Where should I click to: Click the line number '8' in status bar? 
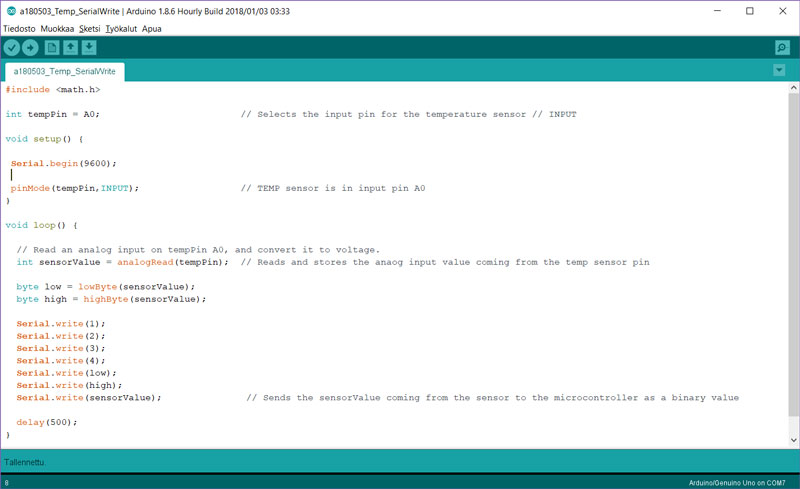7,483
